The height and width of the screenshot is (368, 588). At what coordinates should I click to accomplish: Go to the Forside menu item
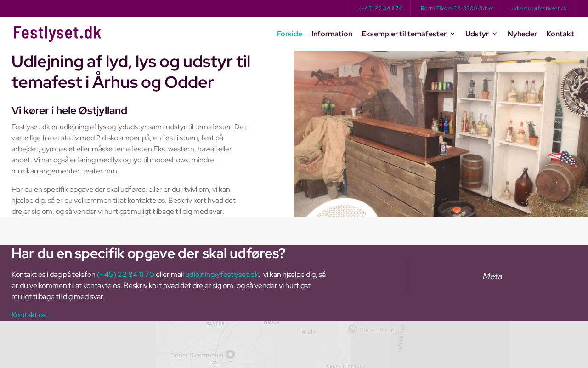click(289, 34)
